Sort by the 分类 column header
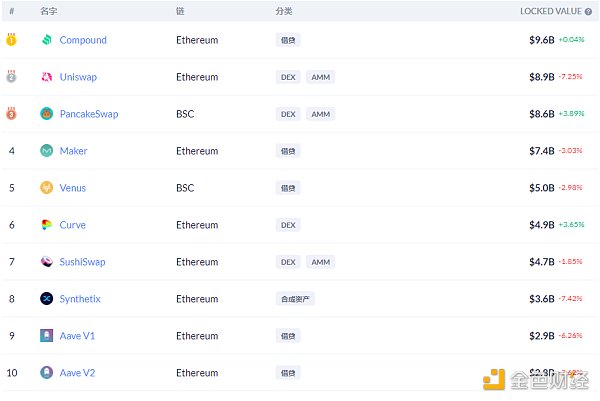Image resolution: width=600 pixels, height=401 pixels. point(284,11)
